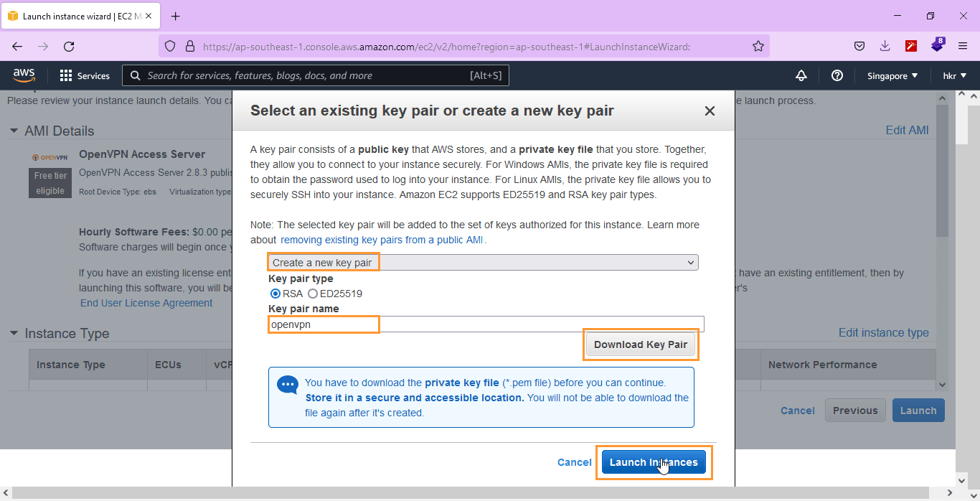Viewport: 980px width, 501px height.
Task: Collapse the Instance Type section
Action: 14,333
